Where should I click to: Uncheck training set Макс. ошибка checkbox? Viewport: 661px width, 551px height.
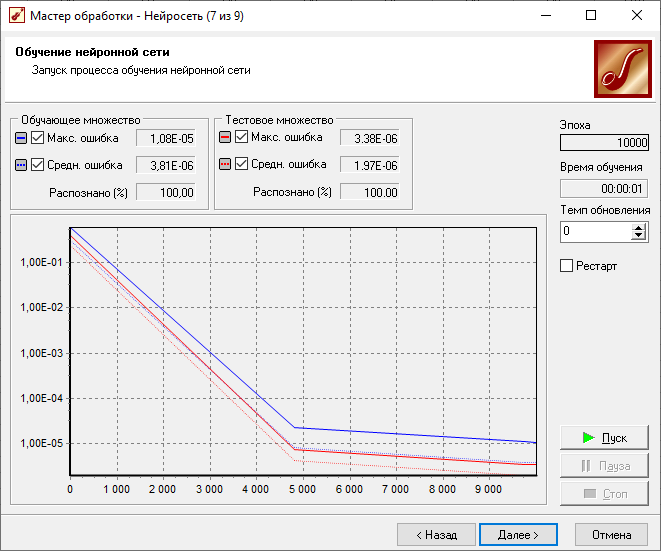coord(38,138)
